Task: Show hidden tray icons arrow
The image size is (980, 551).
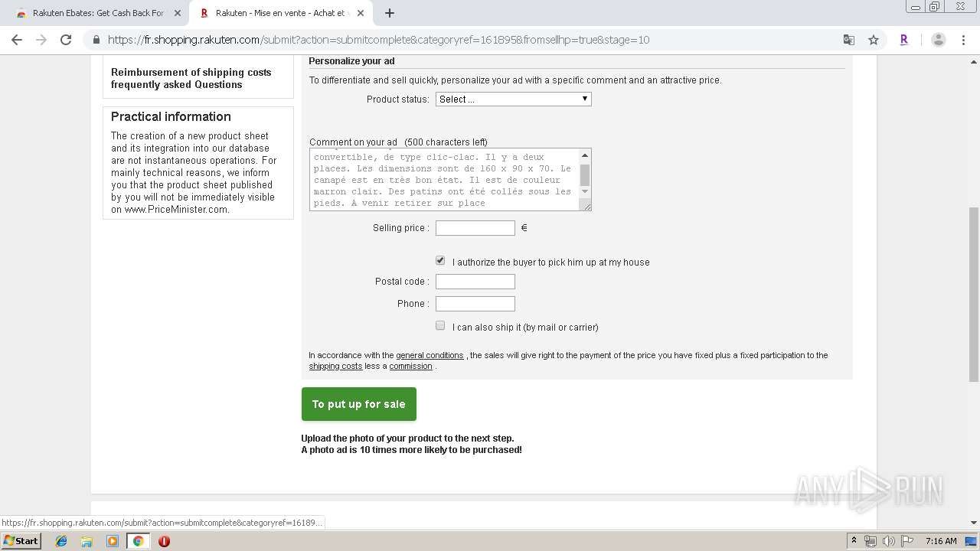Action: point(854,541)
